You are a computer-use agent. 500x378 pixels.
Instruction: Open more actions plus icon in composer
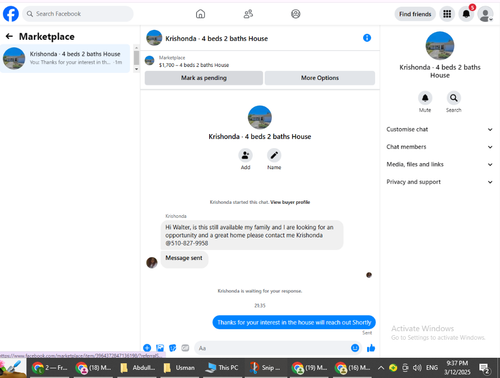pos(147,348)
